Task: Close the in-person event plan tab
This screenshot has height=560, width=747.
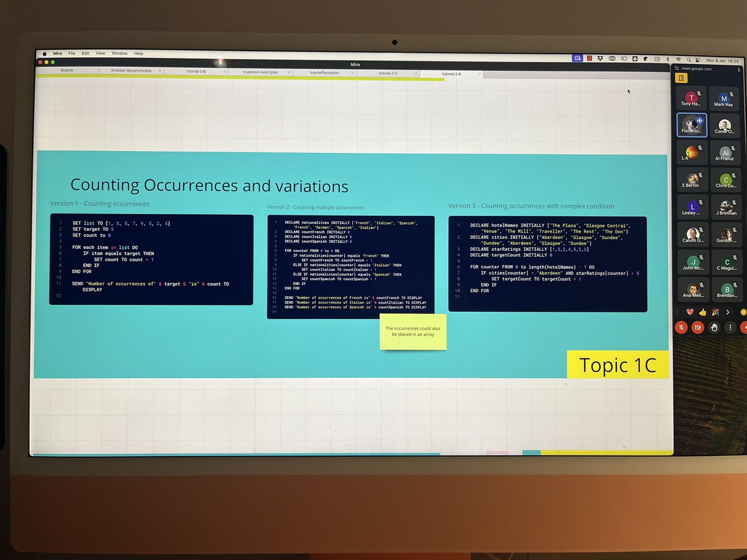Action: pos(289,72)
